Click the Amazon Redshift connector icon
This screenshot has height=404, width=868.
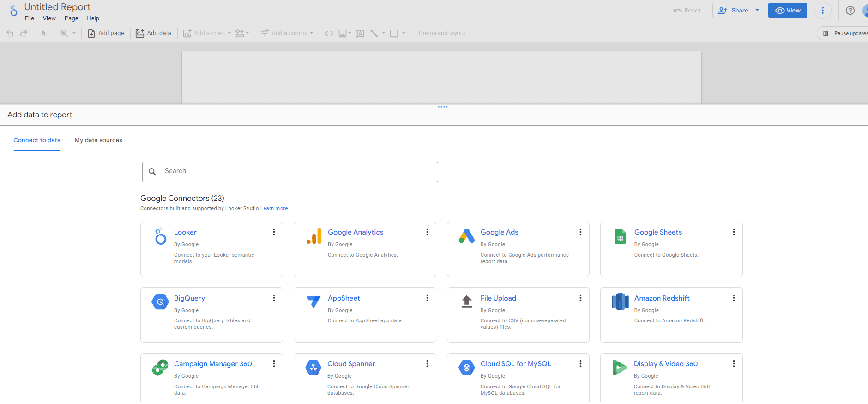[x=621, y=302]
